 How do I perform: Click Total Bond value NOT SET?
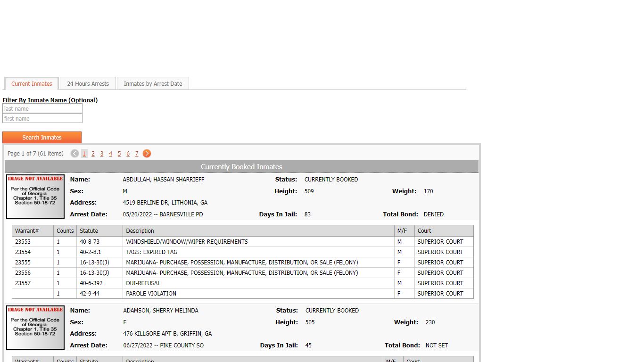tap(437, 346)
